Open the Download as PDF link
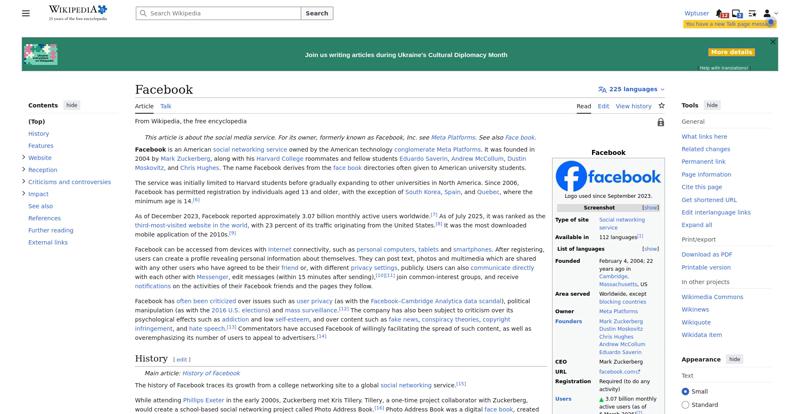800x414 pixels. pos(707,254)
